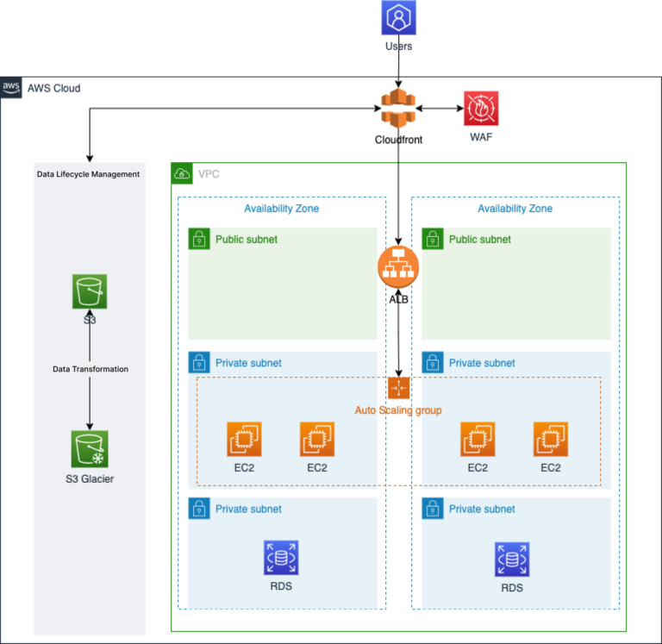This screenshot has width=662, height=644.
Task: Select the red WAF firewall icon
Action: click(481, 108)
